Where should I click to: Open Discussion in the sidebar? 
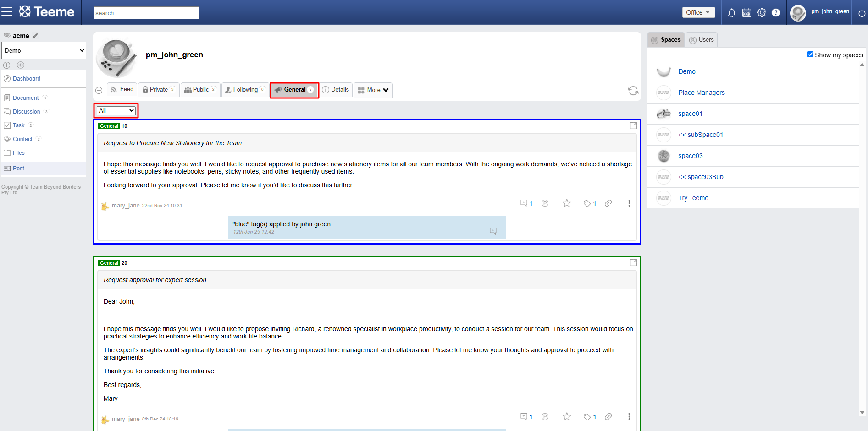27,112
